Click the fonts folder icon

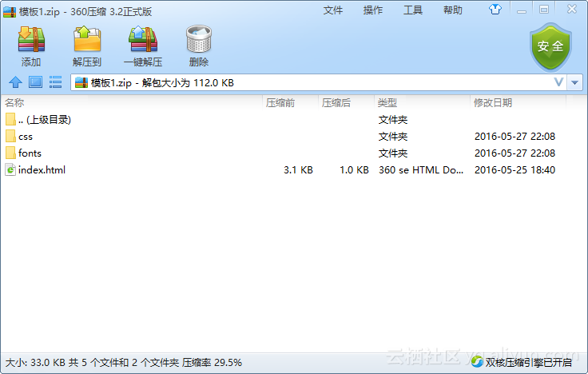coord(10,153)
